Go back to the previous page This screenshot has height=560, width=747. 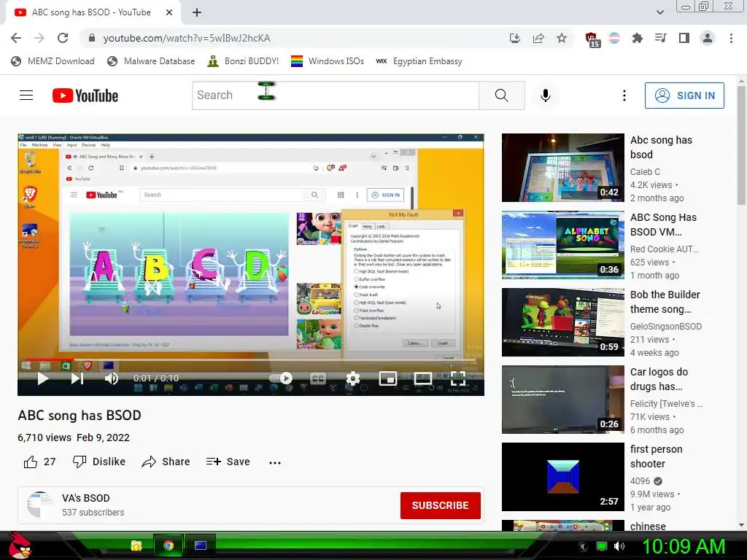tap(16, 38)
